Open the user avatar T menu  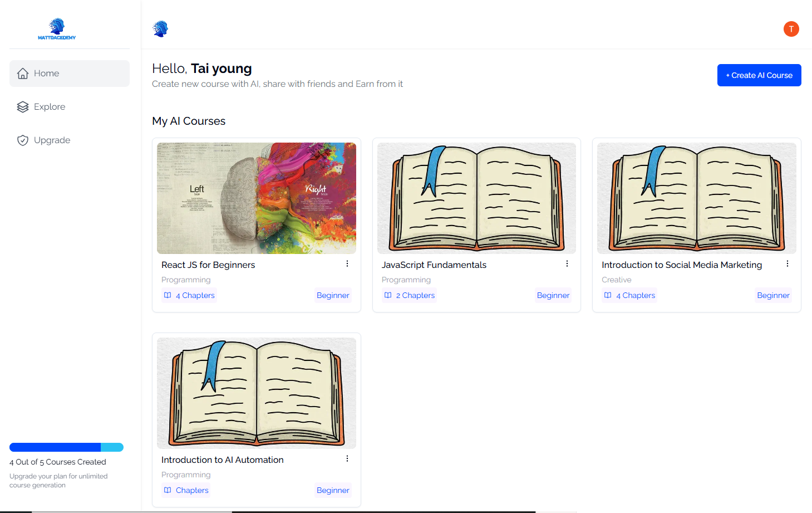791,29
